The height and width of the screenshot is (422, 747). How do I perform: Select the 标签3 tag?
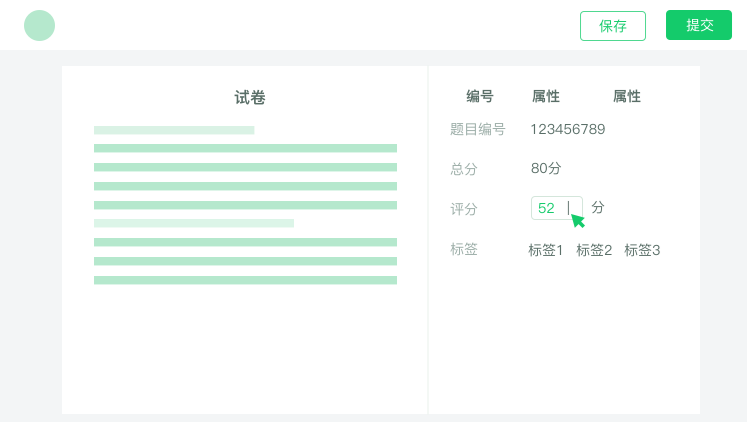[642, 250]
